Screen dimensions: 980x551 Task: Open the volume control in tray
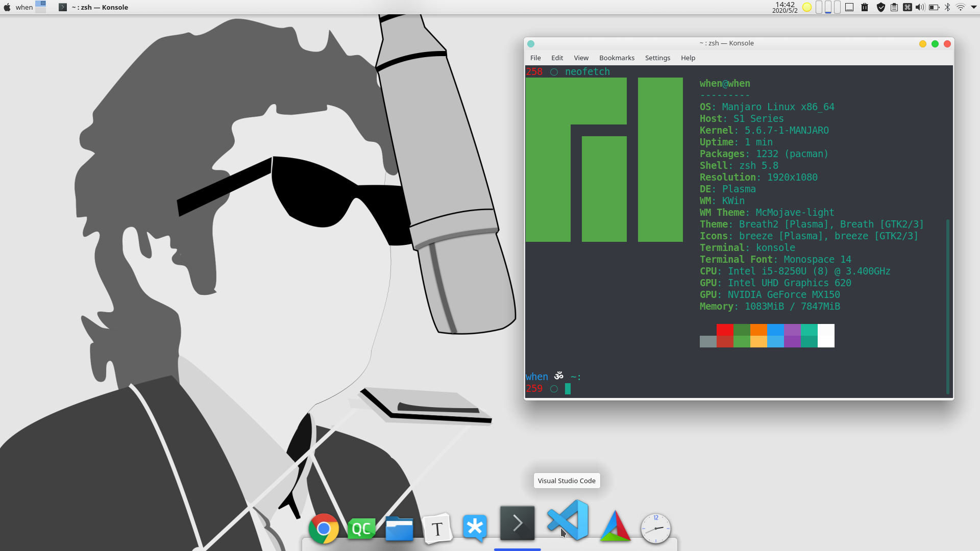click(x=920, y=7)
